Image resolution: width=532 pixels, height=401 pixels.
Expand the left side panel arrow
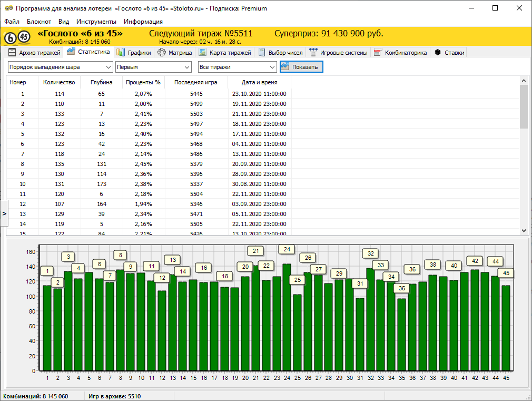click(x=4, y=213)
